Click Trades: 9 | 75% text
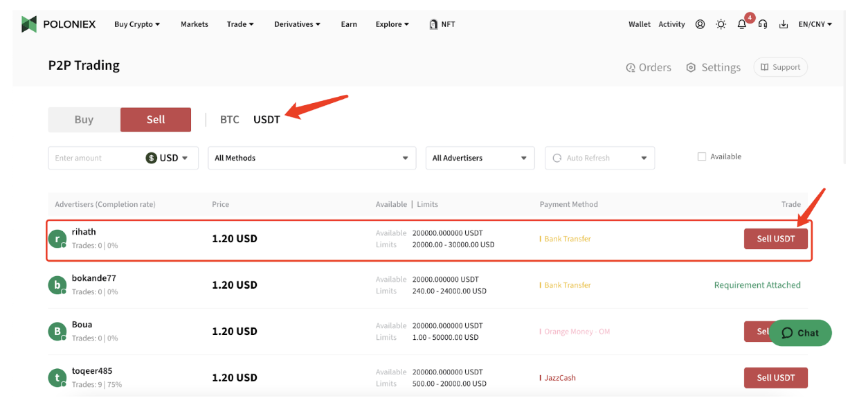The image size is (868, 407). pyautogui.click(x=97, y=384)
